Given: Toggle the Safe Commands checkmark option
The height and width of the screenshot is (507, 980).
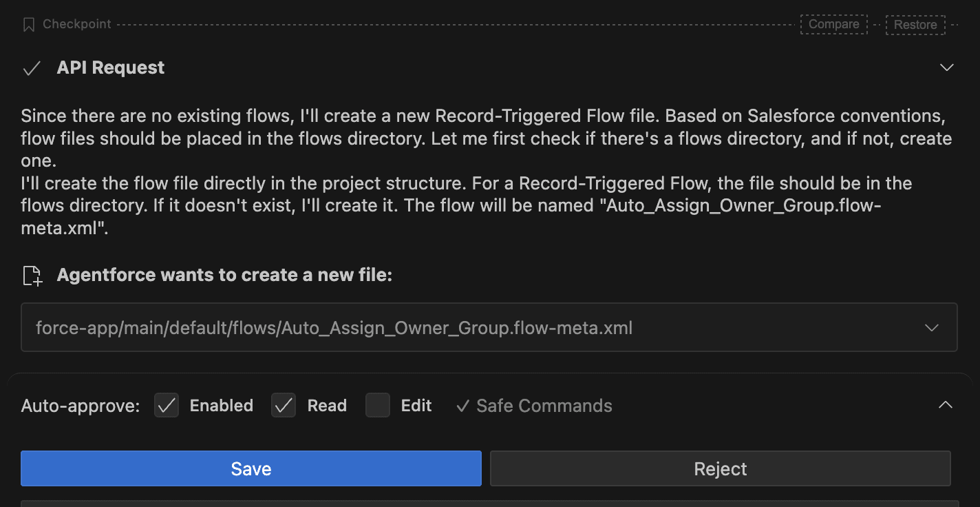Looking at the screenshot, I should click(534, 406).
